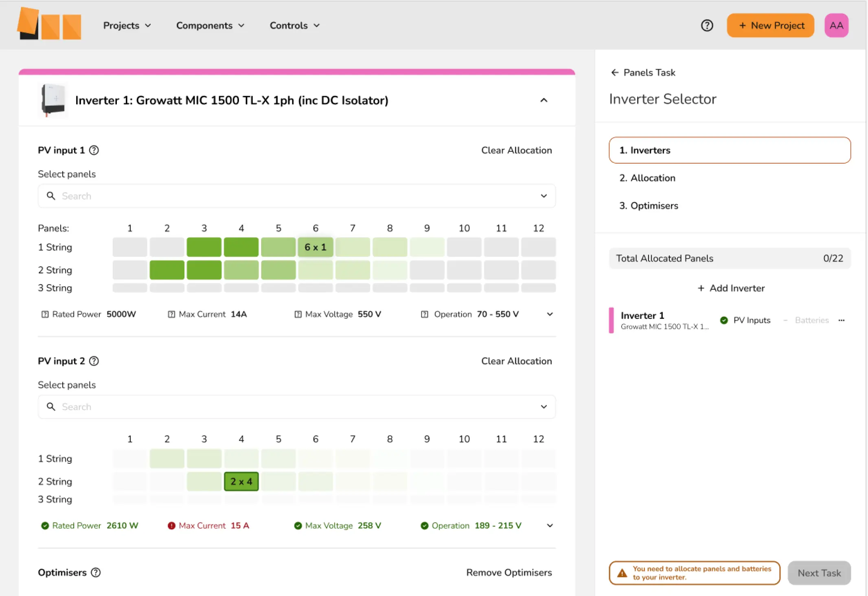Expand PV input 2 specs row chevron
The image size is (868, 596).
click(550, 526)
